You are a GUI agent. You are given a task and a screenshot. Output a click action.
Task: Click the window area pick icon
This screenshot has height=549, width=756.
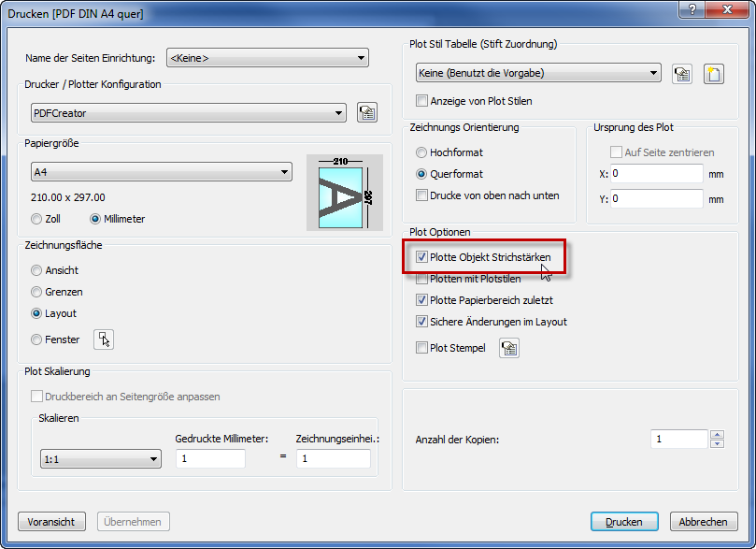coord(105,340)
